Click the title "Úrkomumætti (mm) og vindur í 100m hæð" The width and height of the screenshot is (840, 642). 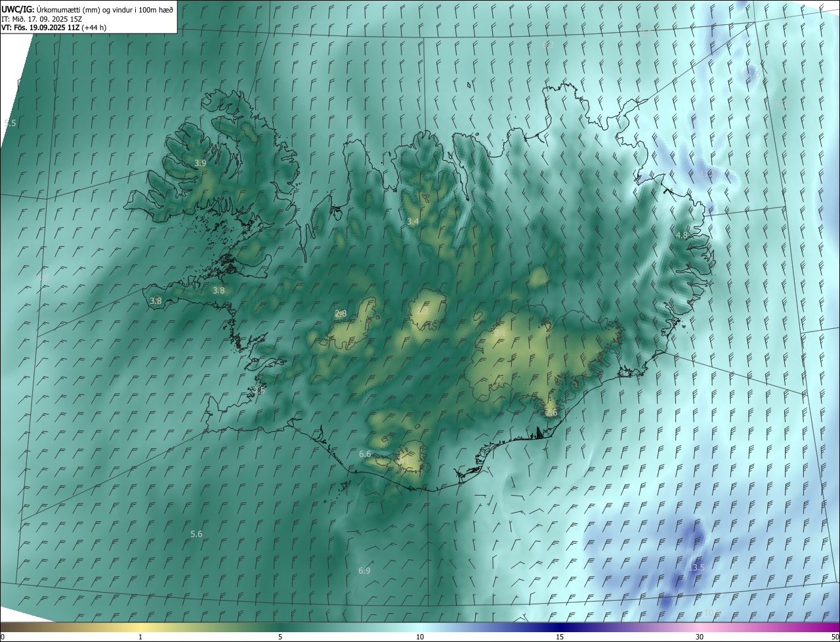click(105, 9)
